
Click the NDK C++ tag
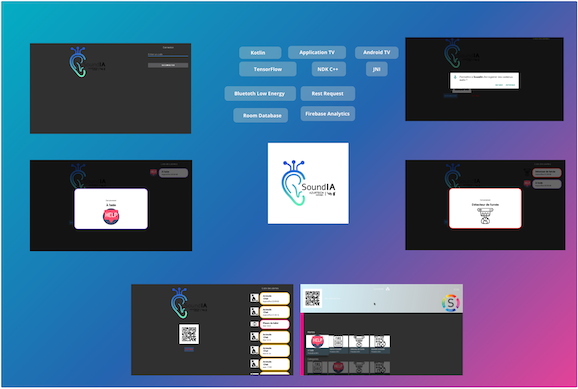(328, 69)
